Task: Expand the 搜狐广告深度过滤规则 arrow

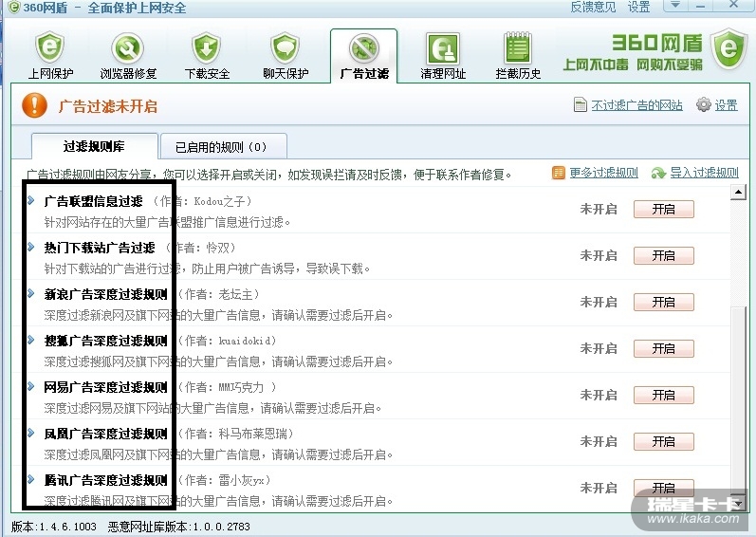Action: (31, 340)
